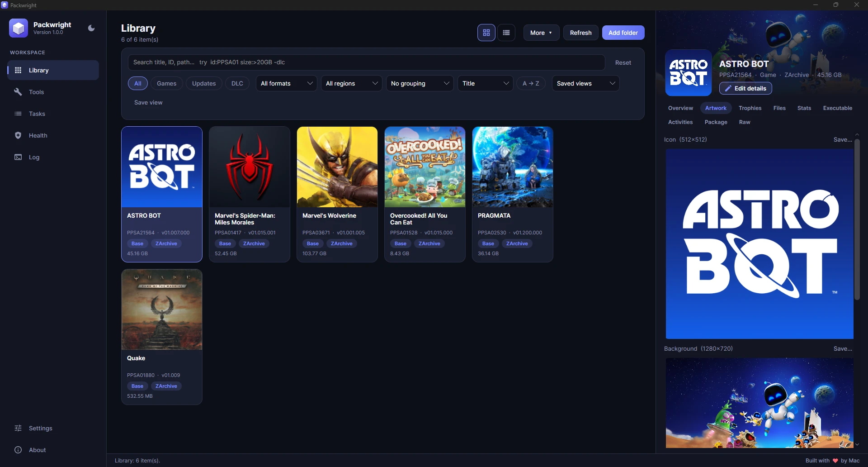Toggle the A to Z sort order
The height and width of the screenshot is (467, 868).
point(531,83)
